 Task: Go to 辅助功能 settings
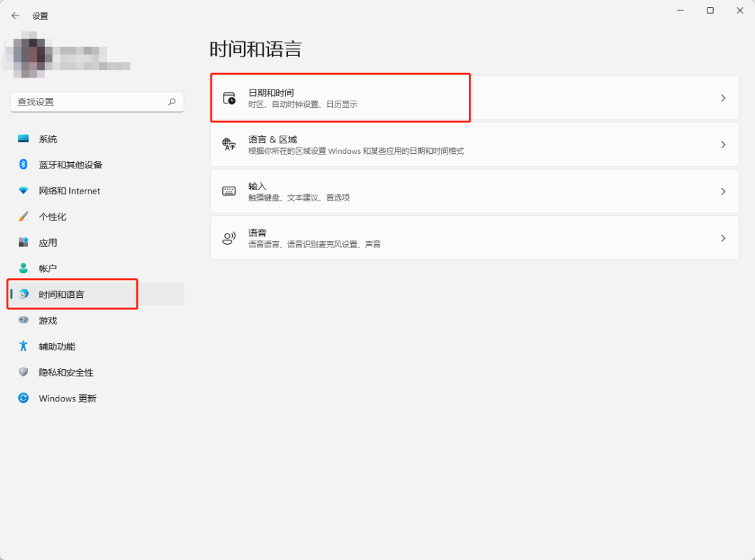pos(97,346)
